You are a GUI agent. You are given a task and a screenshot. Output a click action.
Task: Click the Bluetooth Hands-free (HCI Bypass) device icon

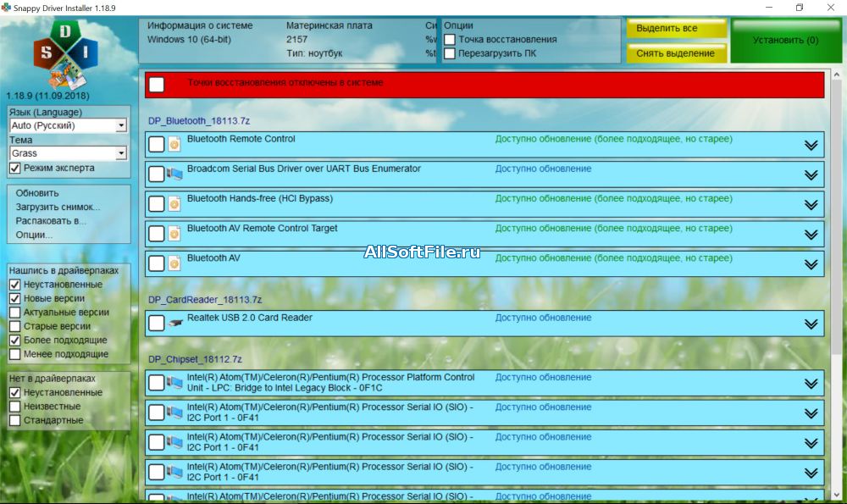(x=174, y=203)
